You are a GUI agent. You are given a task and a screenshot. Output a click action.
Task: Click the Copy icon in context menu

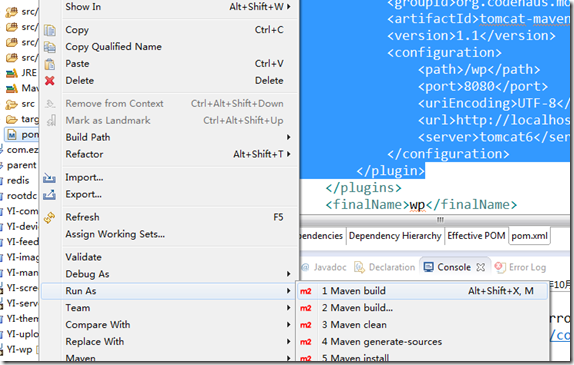point(50,30)
